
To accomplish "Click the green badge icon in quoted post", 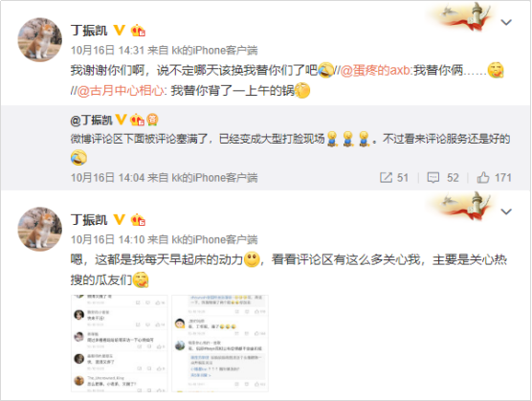I will 153,120.
